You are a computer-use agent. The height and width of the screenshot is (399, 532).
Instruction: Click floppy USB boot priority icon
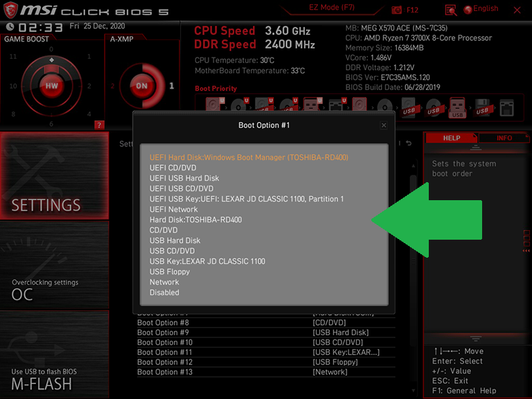click(x=482, y=108)
